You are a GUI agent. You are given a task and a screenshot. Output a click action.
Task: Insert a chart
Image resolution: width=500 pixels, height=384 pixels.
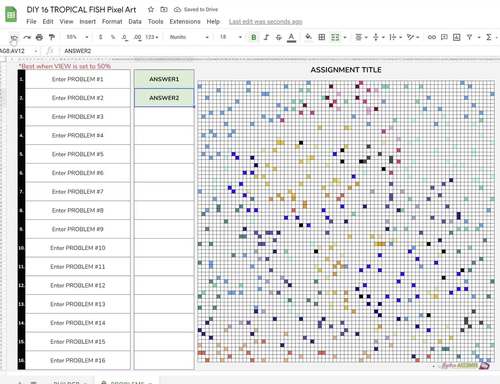(457, 37)
